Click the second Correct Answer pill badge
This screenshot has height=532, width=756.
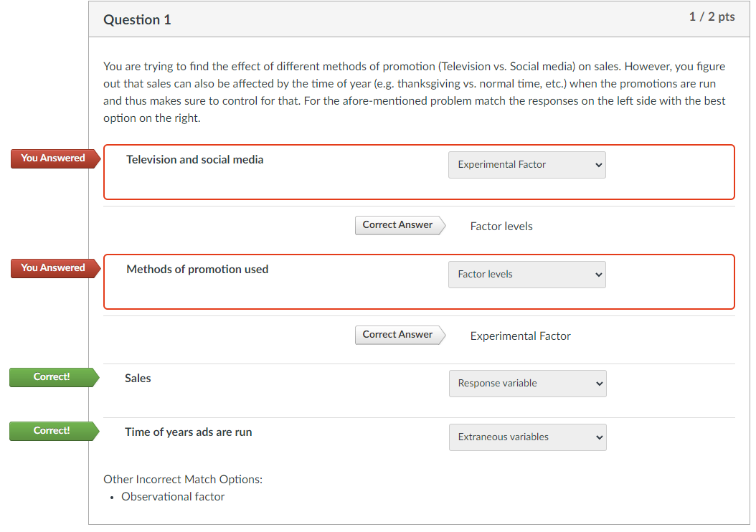[397, 334]
